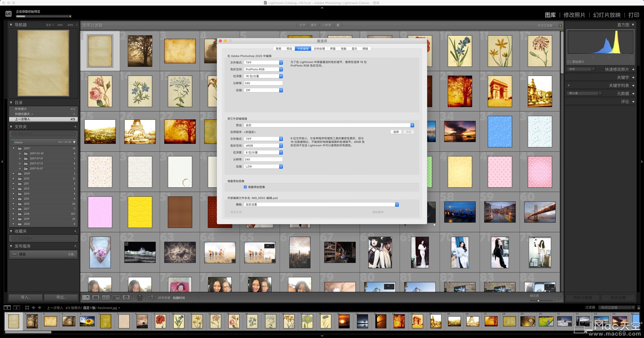Open Survey view icon in toolbar
This screenshot has height=338, width=644.
tap(116, 298)
